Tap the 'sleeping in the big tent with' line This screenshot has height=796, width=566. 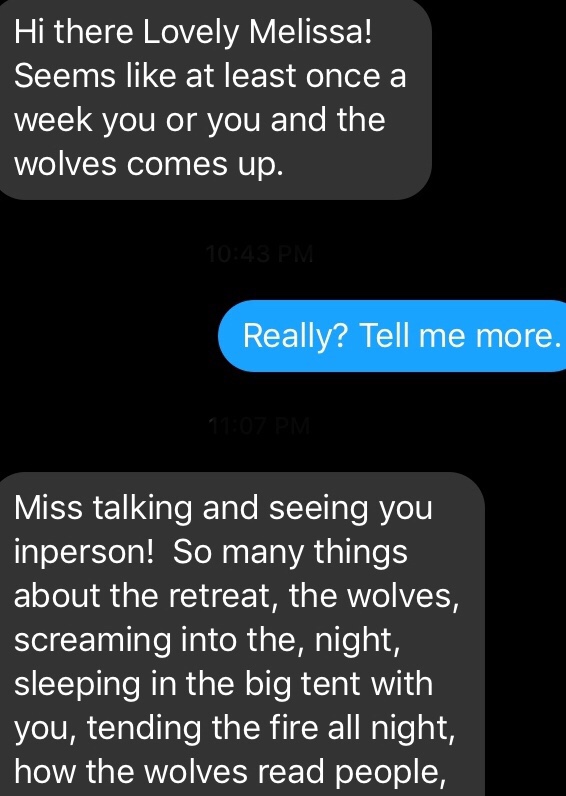coord(223,685)
